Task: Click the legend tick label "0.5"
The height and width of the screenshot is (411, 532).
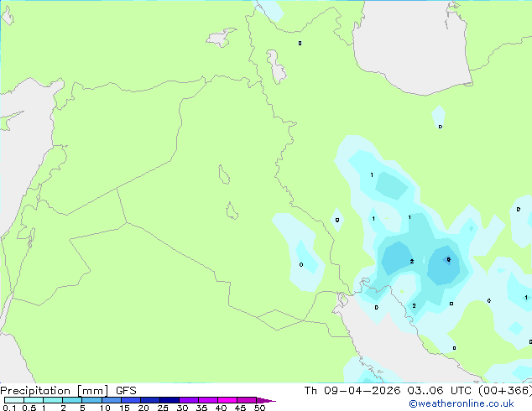Action: coord(29,408)
